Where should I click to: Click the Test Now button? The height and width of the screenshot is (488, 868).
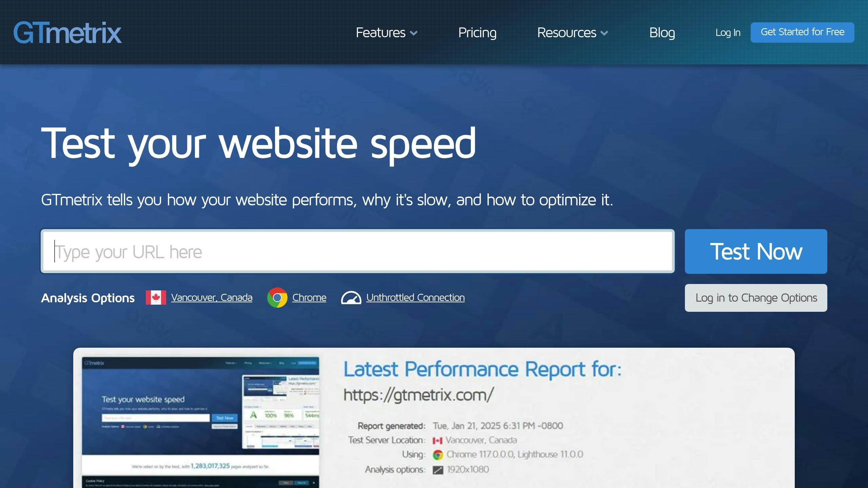point(756,251)
